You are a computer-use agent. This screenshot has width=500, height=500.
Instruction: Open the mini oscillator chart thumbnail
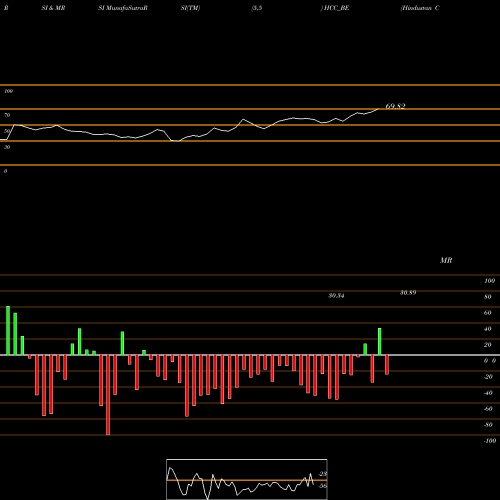247,479
